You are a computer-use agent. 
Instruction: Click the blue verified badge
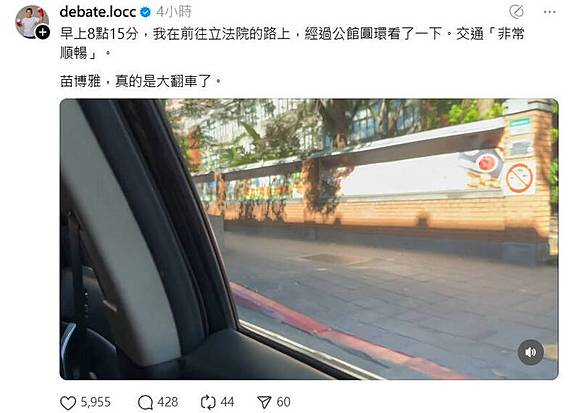pos(145,12)
